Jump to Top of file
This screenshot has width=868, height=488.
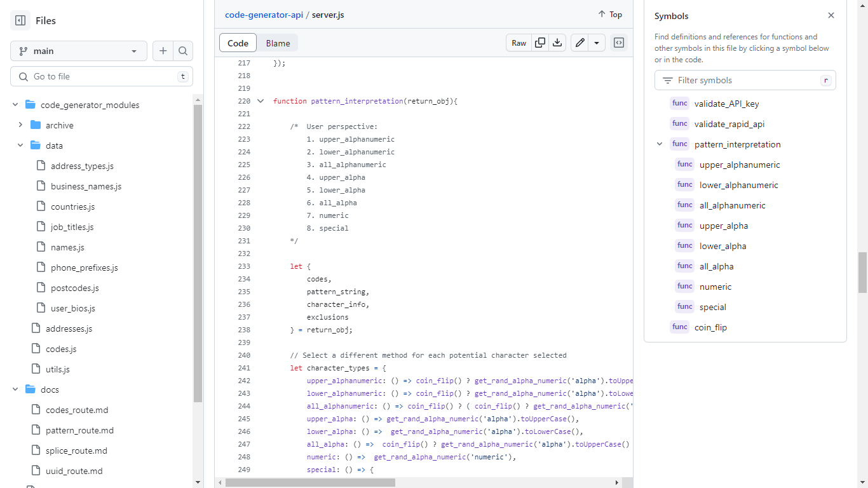610,14
